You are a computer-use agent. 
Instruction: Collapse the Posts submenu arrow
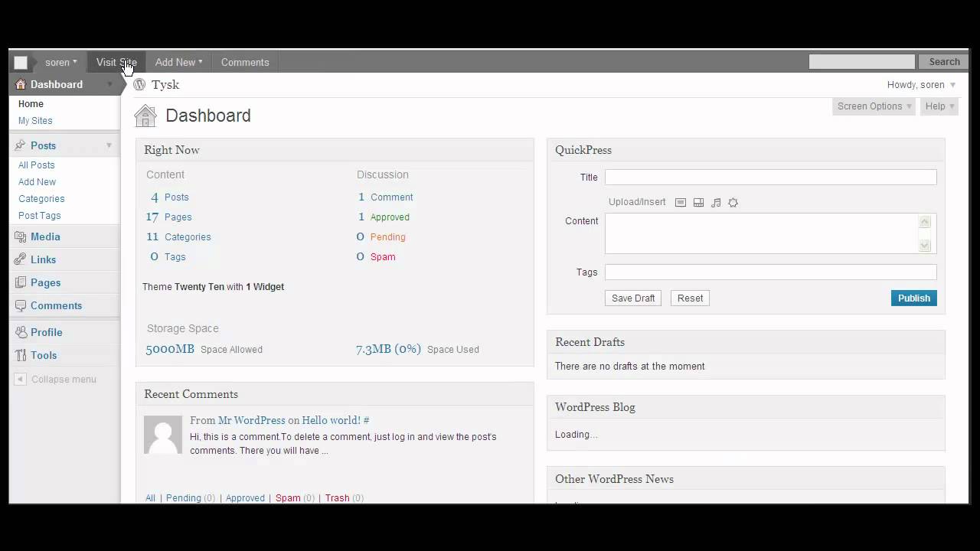[109, 145]
